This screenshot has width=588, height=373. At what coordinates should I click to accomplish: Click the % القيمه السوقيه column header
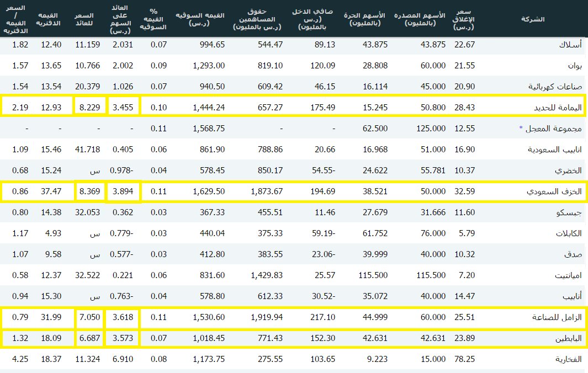point(153,19)
